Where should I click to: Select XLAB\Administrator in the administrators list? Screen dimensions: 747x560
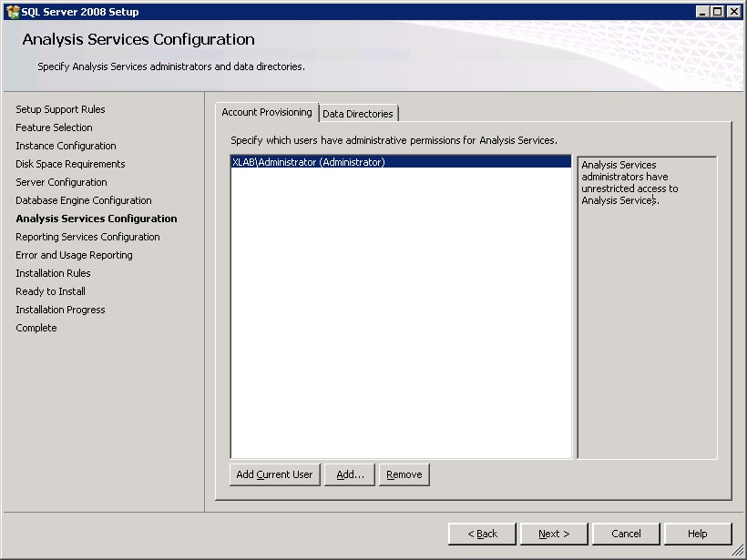coord(401,162)
